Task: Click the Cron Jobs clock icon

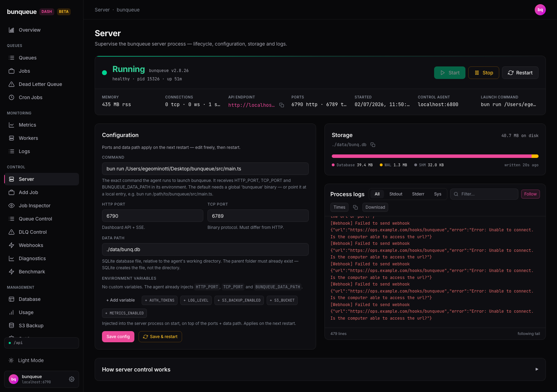Action: point(11,97)
